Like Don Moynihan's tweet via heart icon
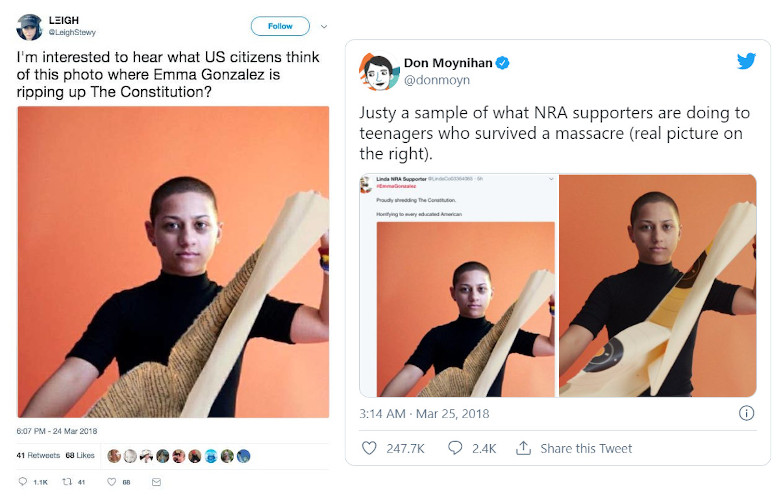Image resolution: width=781 pixels, height=500 pixels. click(x=368, y=448)
